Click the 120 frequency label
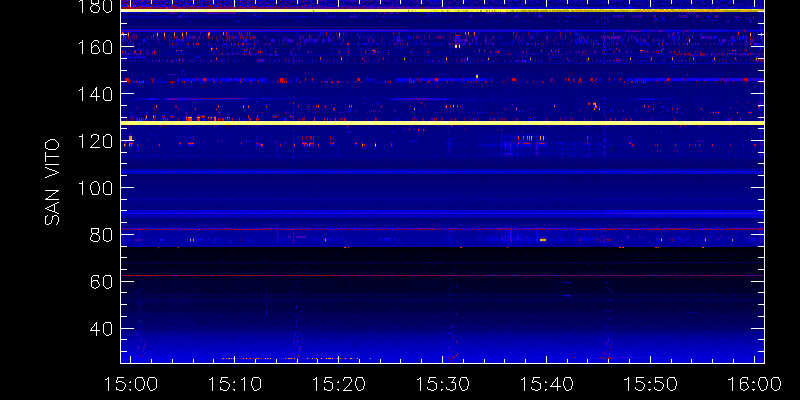The width and height of the screenshot is (800, 400). 95,141
